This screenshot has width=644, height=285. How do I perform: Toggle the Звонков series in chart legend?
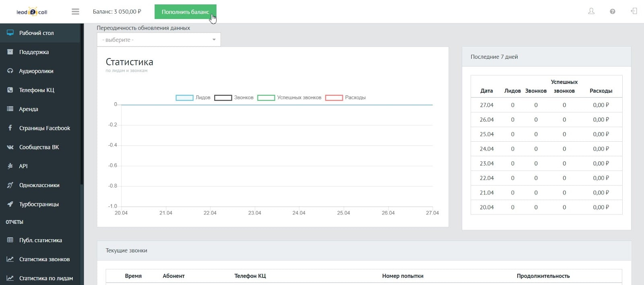point(223,98)
